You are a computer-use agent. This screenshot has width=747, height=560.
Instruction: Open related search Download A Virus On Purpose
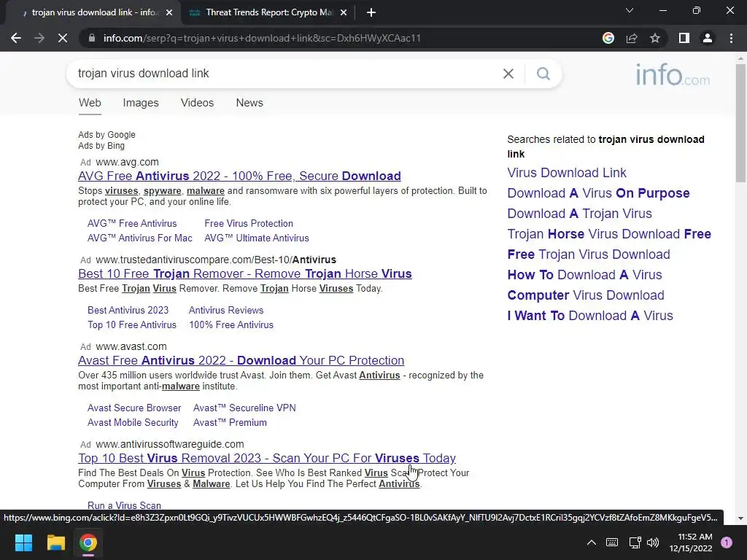coord(598,193)
